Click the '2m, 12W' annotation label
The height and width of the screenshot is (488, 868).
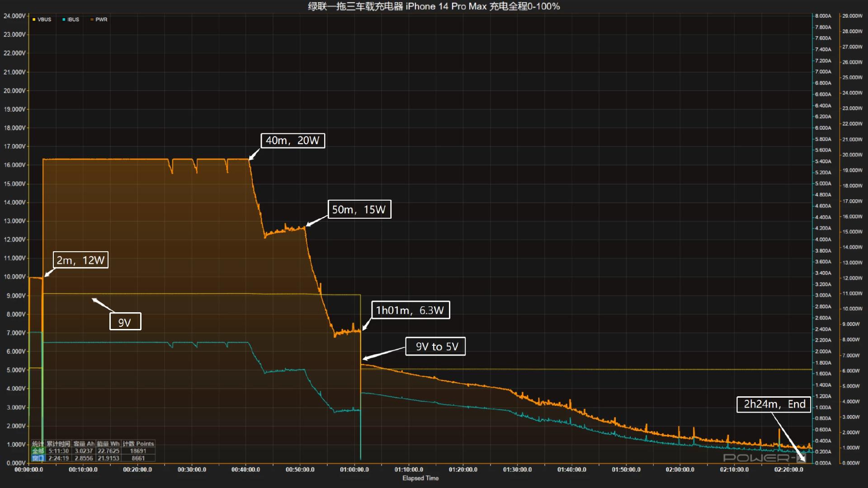(80, 260)
